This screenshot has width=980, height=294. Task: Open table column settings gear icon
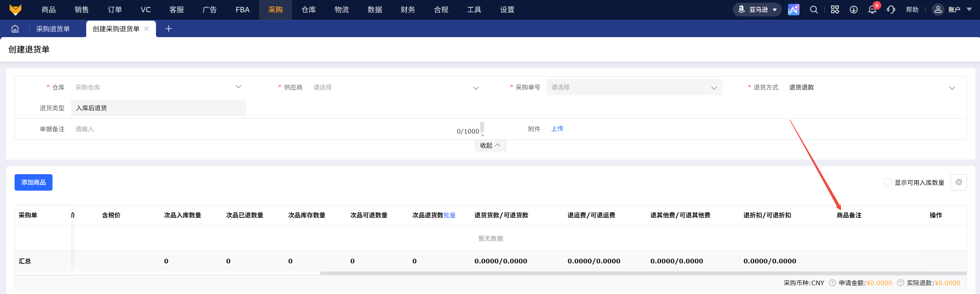[959, 182]
